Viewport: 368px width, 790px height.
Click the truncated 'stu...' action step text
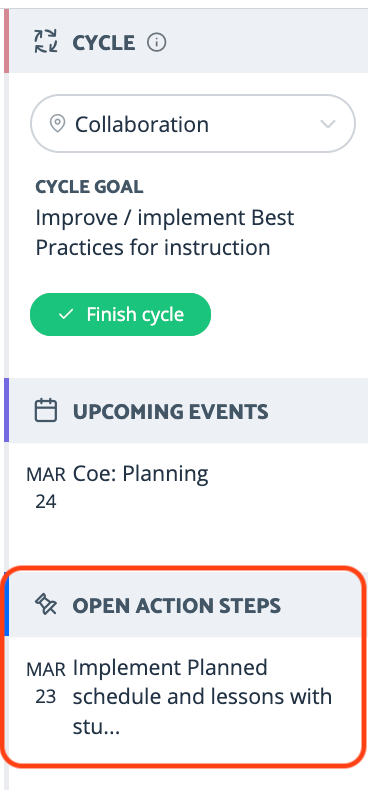point(96,728)
